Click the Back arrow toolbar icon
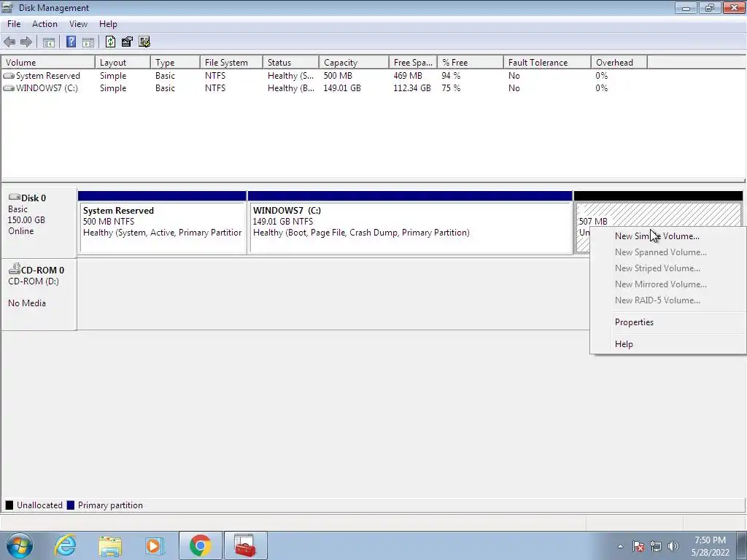 pyautogui.click(x=9, y=42)
